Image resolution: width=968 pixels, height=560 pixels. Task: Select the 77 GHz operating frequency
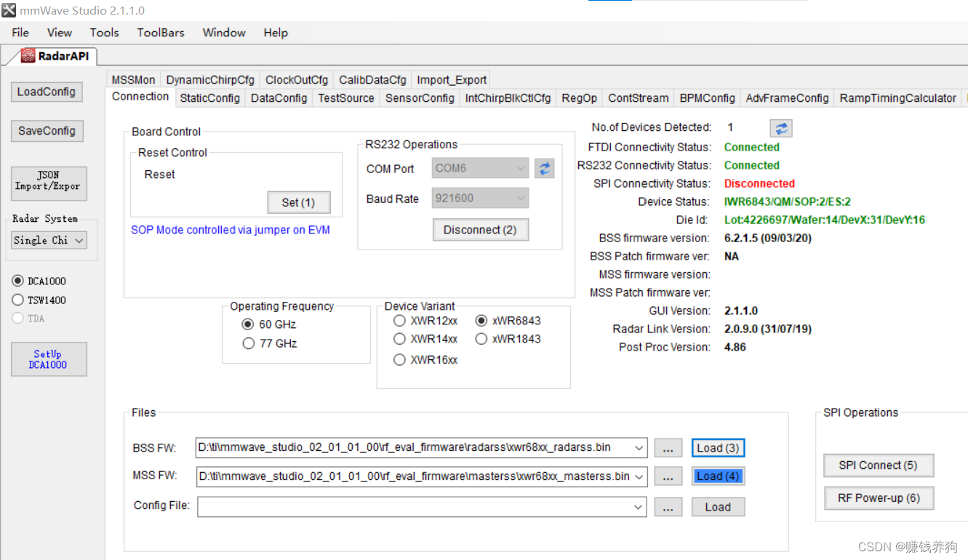[249, 343]
